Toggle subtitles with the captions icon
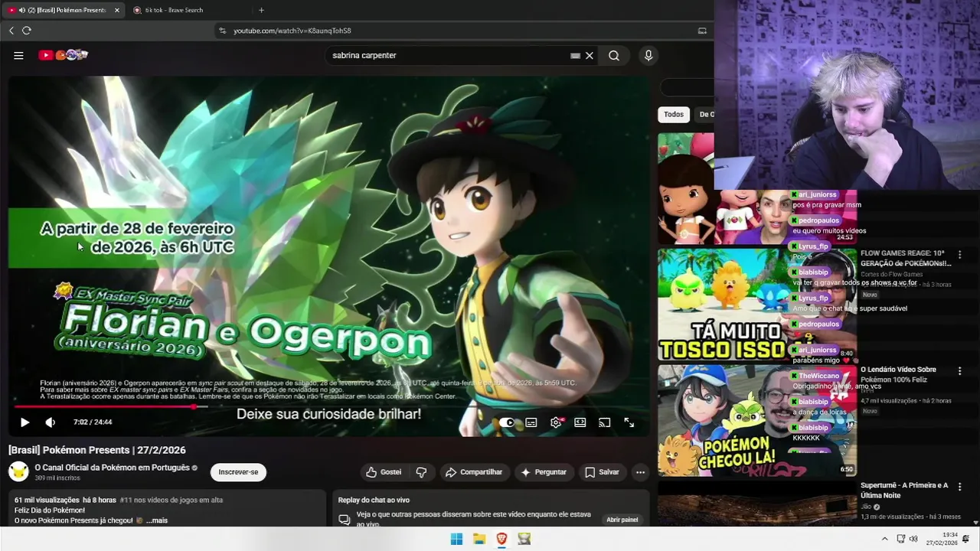The image size is (980, 551). click(531, 422)
